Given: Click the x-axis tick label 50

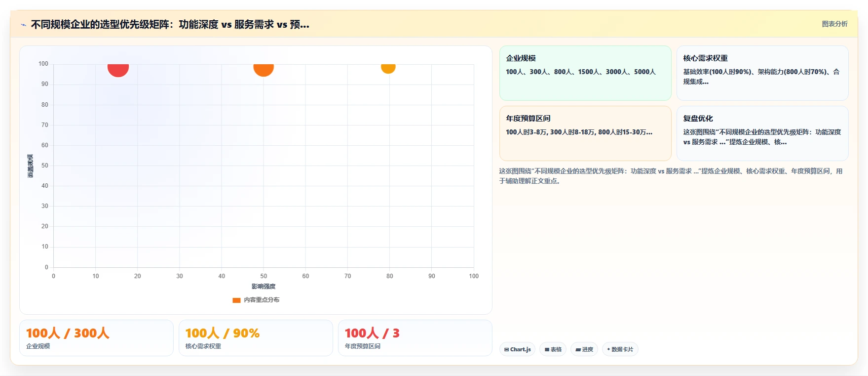Looking at the screenshot, I should (x=264, y=276).
